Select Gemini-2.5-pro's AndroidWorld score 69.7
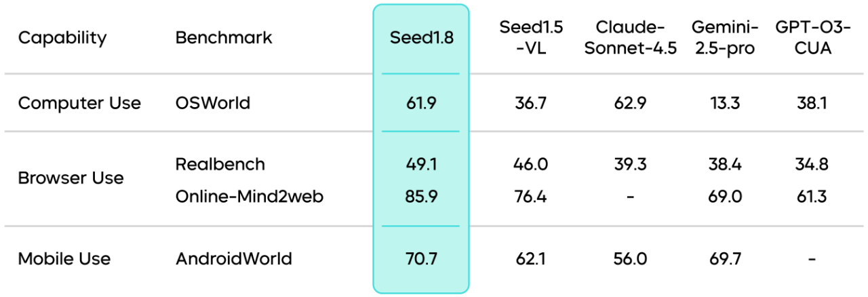Screen dimensions: 868x297 [x=723, y=259]
